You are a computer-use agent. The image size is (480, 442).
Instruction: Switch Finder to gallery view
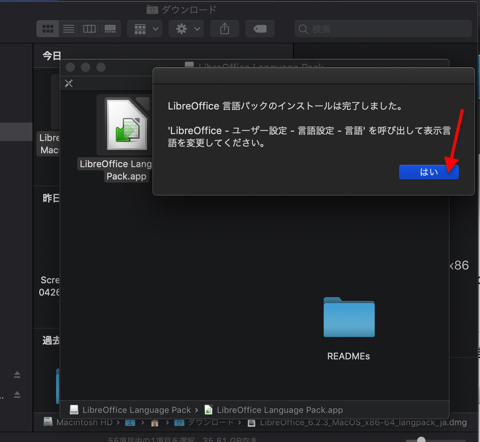[110, 29]
